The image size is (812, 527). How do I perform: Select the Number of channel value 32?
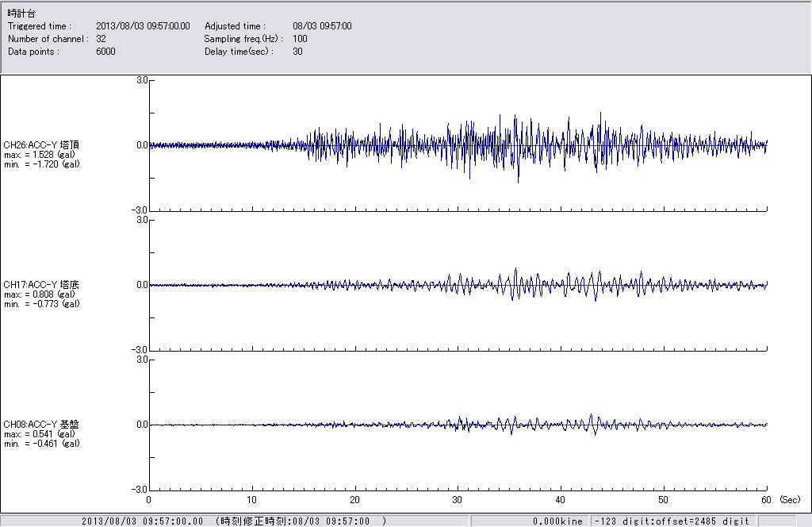click(x=101, y=39)
